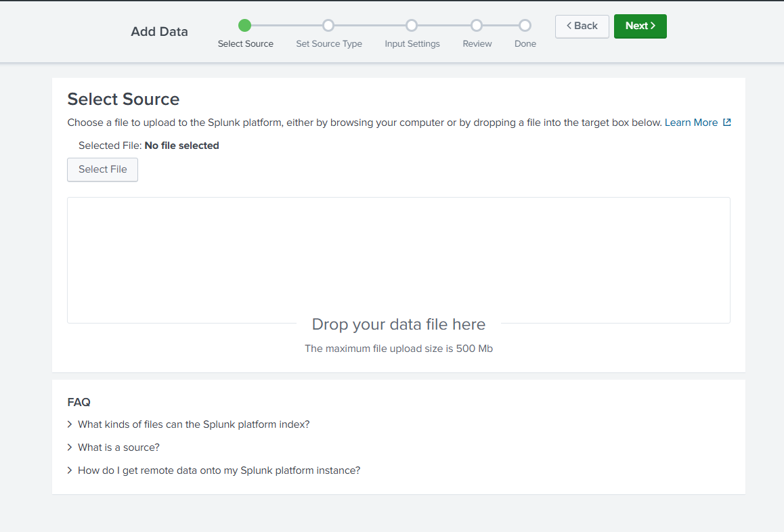
Task: Click the file drop target box
Action: click(x=399, y=260)
